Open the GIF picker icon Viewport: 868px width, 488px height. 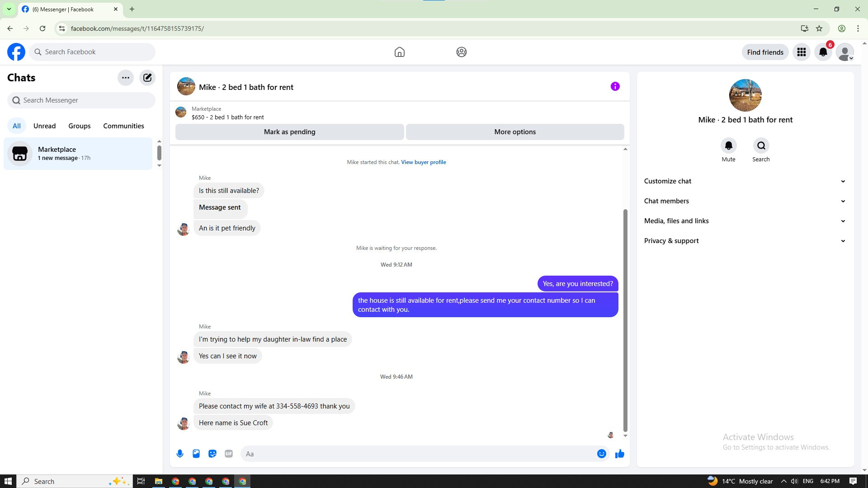coord(229,454)
